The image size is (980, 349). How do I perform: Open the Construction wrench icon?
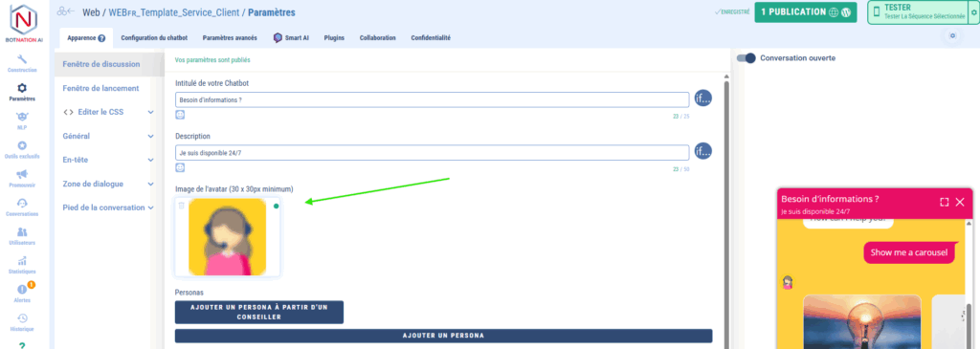[22, 60]
